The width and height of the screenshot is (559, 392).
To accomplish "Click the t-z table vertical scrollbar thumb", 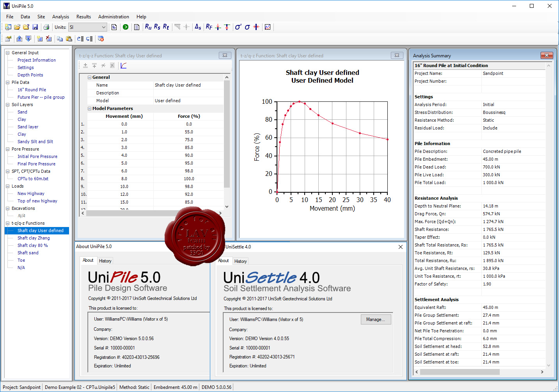I will (227, 135).
